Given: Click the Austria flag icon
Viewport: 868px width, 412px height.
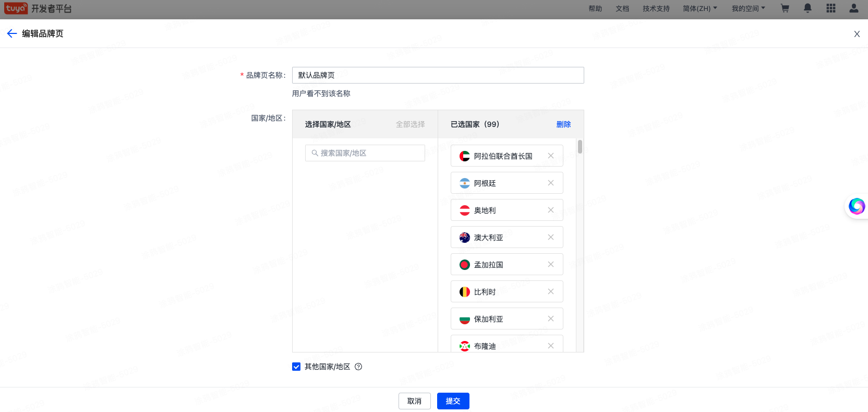Looking at the screenshot, I should click(x=464, y=210).
